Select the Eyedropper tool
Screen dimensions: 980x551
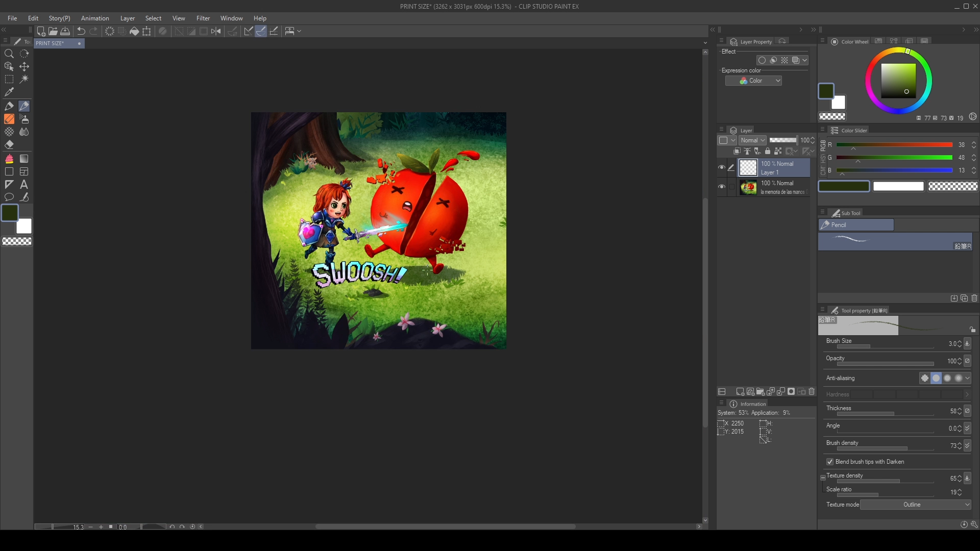tap(9, 92)
